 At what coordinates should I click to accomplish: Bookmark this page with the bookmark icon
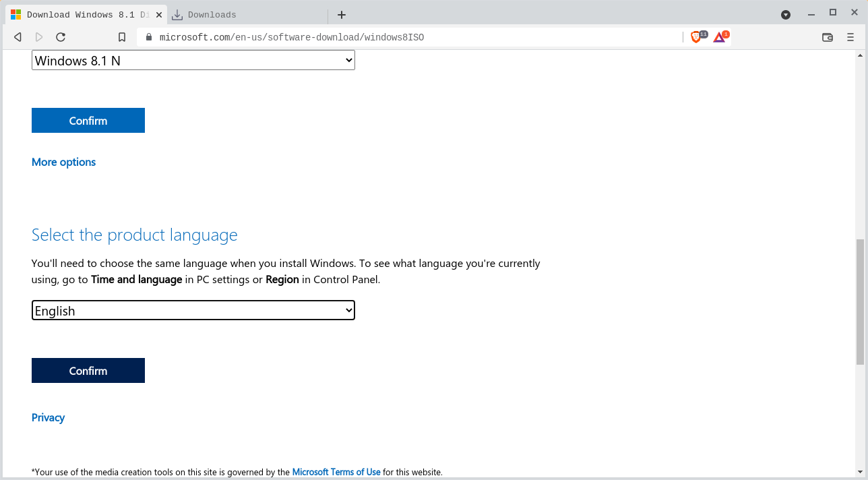click(x=122, y=37)
